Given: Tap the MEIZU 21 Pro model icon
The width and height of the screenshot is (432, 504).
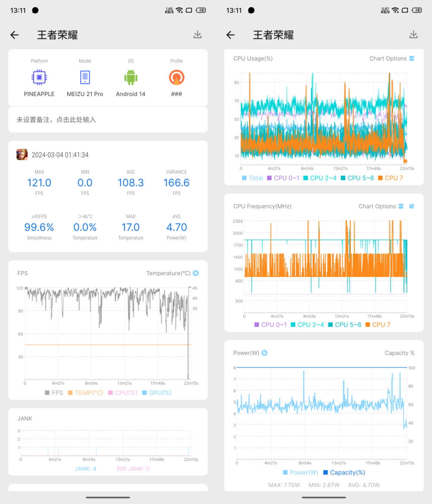Looking at the screenshot, I should click(x=85, y=77).
